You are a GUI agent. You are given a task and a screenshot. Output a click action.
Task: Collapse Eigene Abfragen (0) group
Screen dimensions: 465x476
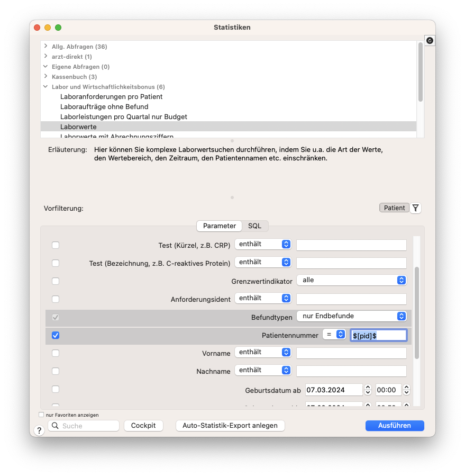coord(45,66)
